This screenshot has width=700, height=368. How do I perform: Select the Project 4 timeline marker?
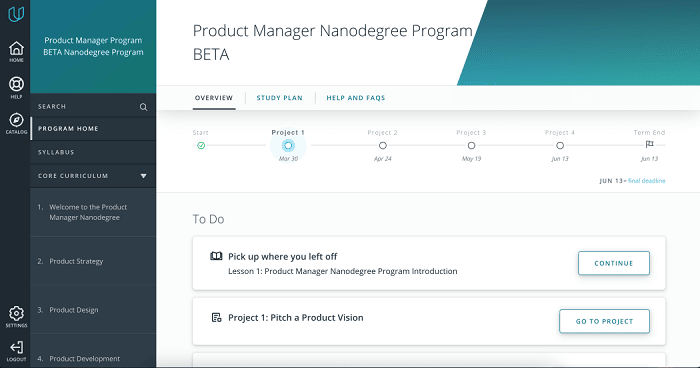click(x=560, y=146)
